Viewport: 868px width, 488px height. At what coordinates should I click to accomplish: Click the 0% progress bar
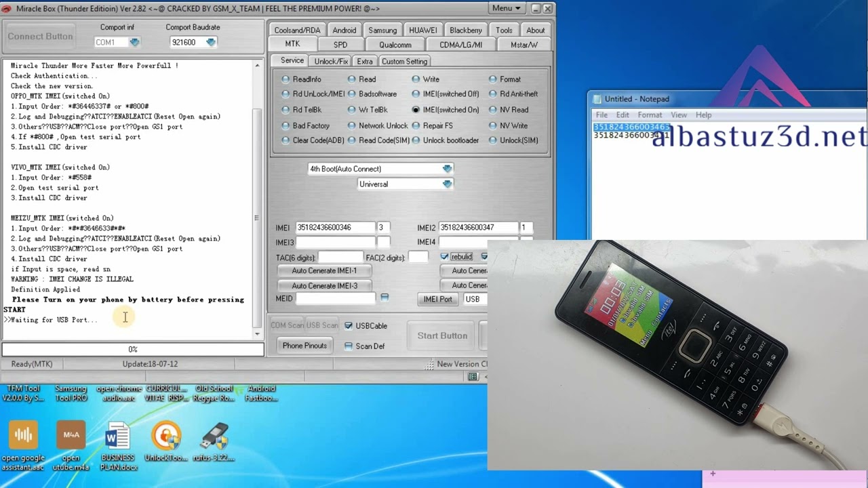133,349
